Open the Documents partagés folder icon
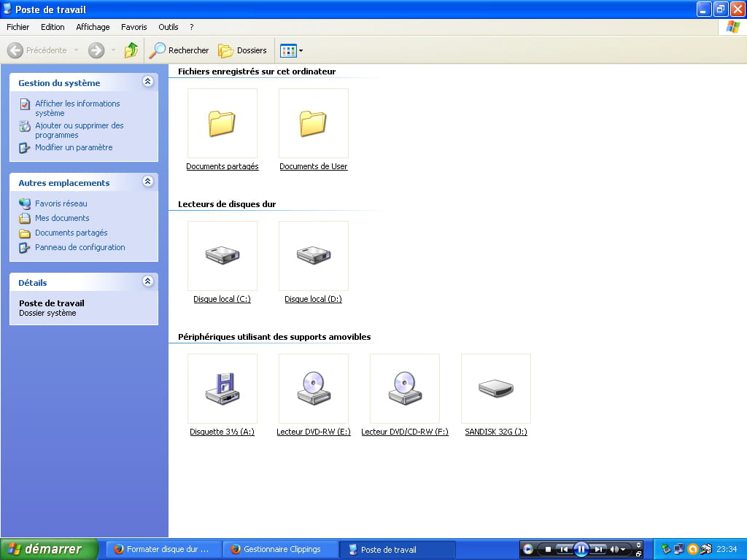The height and width of the screenshot is (560, 747). (x=222, y=123)
